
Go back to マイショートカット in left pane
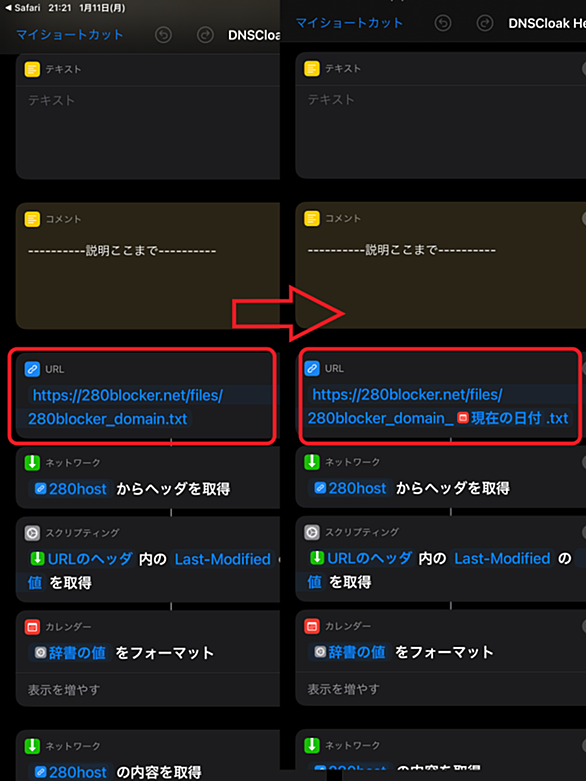pos(70,34)
